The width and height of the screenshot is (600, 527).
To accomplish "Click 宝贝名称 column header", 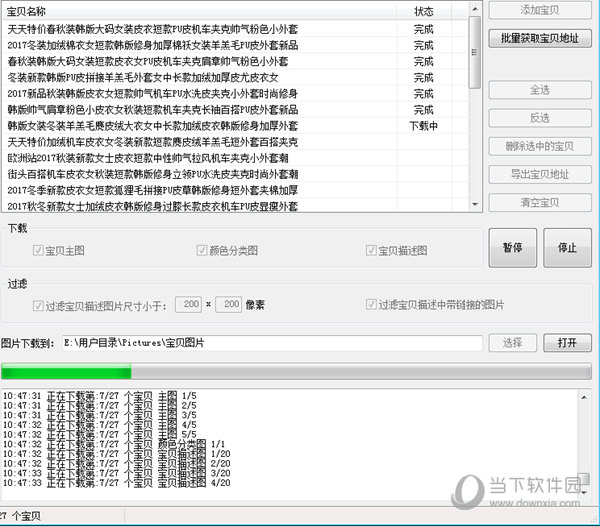I will pos(199,11).
